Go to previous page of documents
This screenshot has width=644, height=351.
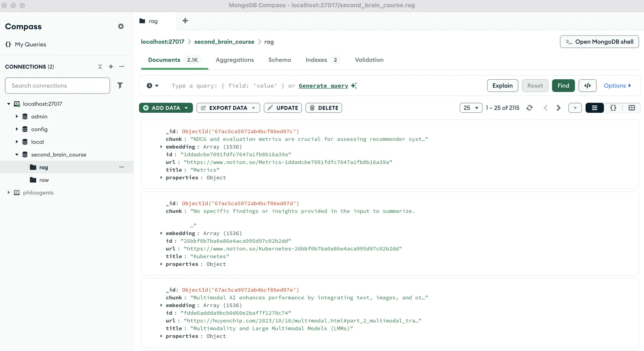[x=545, y=108]
